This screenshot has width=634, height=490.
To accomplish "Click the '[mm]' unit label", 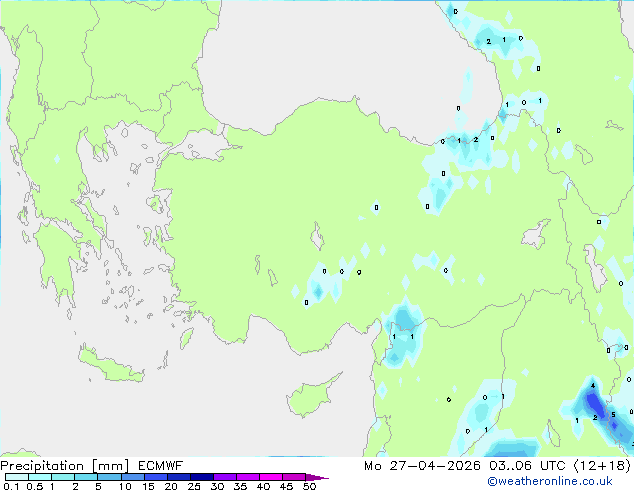I will pyautogui.click(x=110, y=466).
